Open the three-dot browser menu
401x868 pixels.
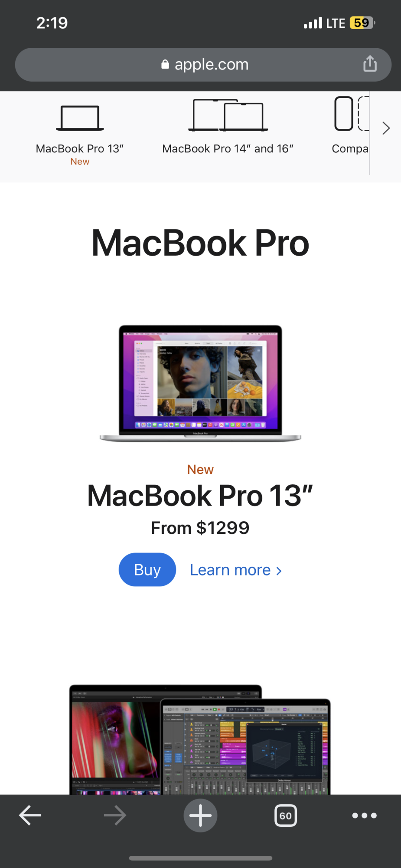[364, 815]
